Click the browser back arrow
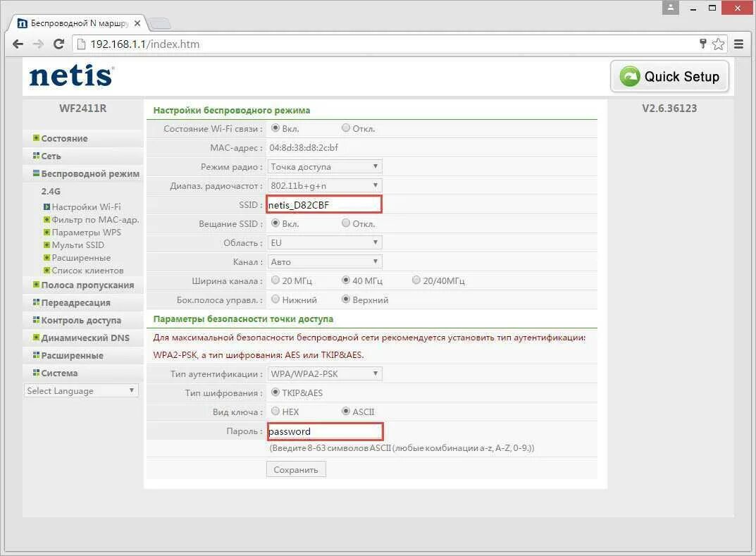Image resolution: width=756 pixels, height=556 pixels. [x=18, y=44]
